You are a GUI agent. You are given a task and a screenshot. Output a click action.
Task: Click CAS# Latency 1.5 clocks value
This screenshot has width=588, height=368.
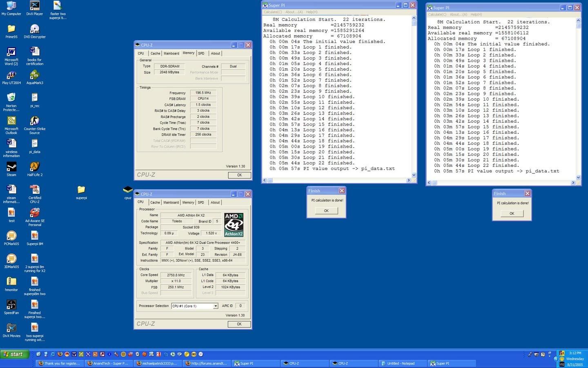tap(203, 105)
